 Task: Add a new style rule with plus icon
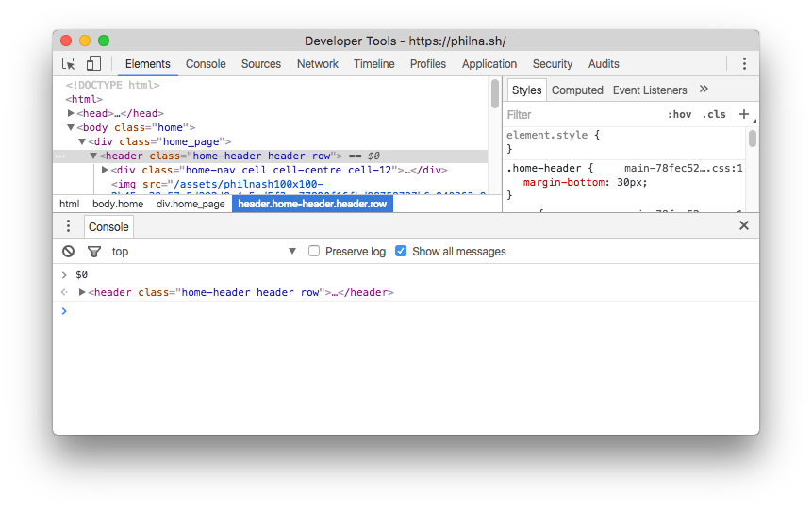(744, 114)
